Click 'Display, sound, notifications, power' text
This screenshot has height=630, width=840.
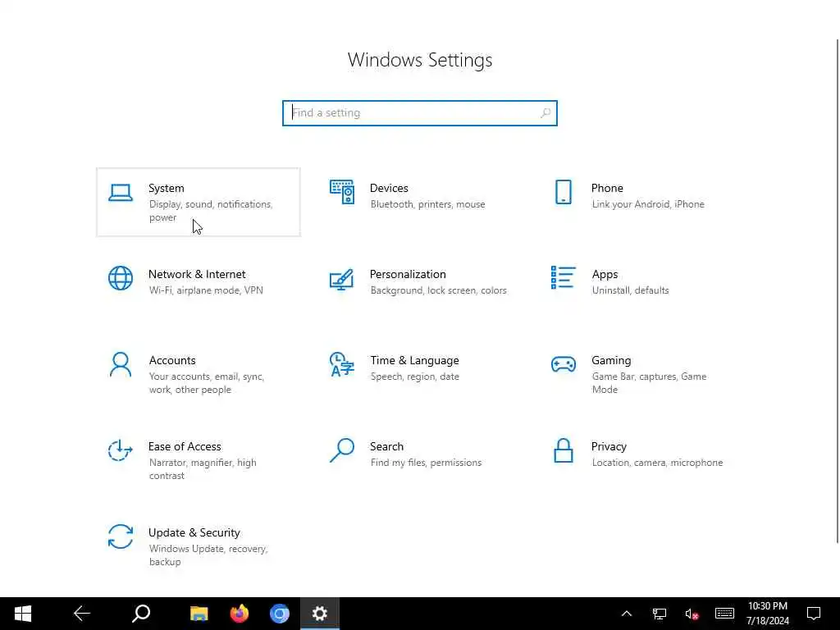[x=211, y=211]
